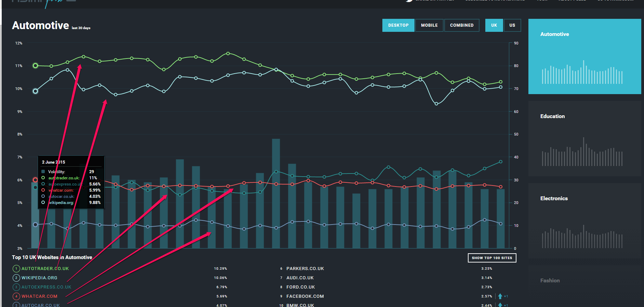Image resolution: width=644 pixels, height=307 pixels.
Task: Open the Electronics category card
Action: (584, 221)
